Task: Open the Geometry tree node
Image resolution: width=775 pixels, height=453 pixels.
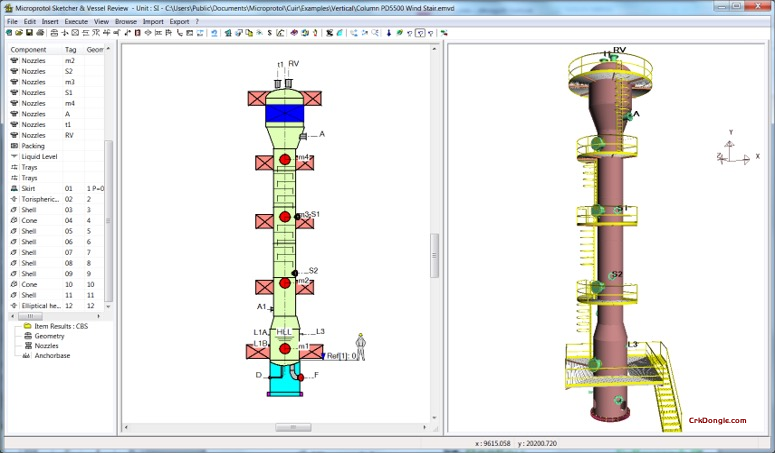Action: [49, 336]
